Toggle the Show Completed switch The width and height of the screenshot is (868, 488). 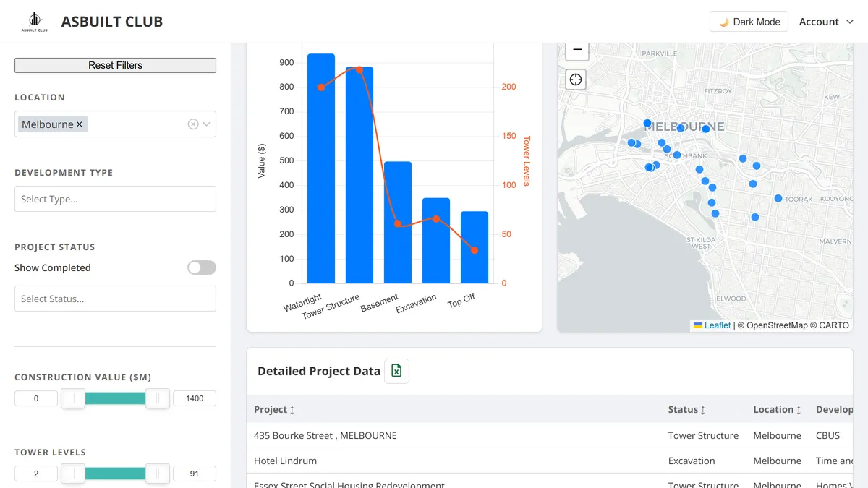coord(202,267)
